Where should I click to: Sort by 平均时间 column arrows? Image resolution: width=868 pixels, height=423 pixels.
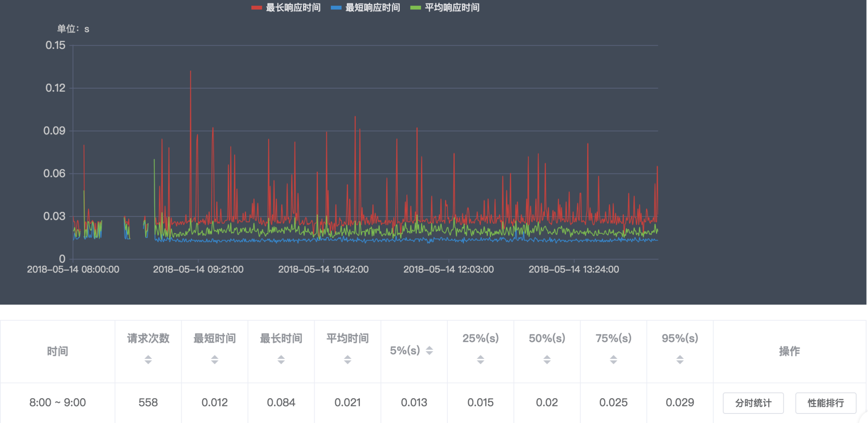click(x=348, y=360)
